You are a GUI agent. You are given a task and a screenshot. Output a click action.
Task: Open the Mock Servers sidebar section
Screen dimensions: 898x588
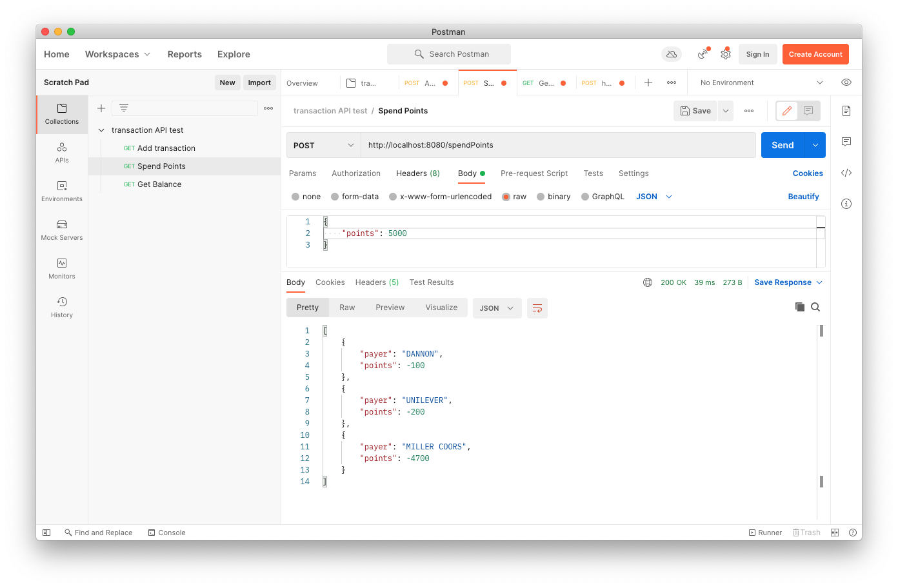tap(62, 230)
